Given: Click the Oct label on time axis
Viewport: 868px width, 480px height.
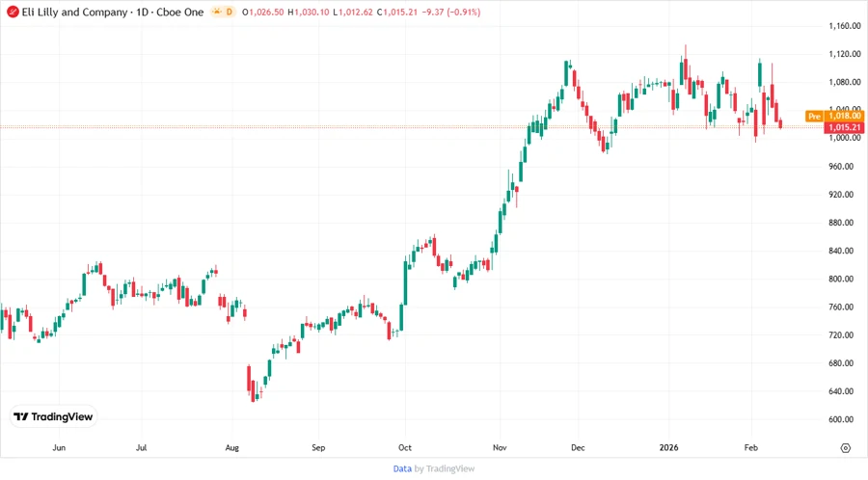Looking at the screenshot, I should click(405, 447).
